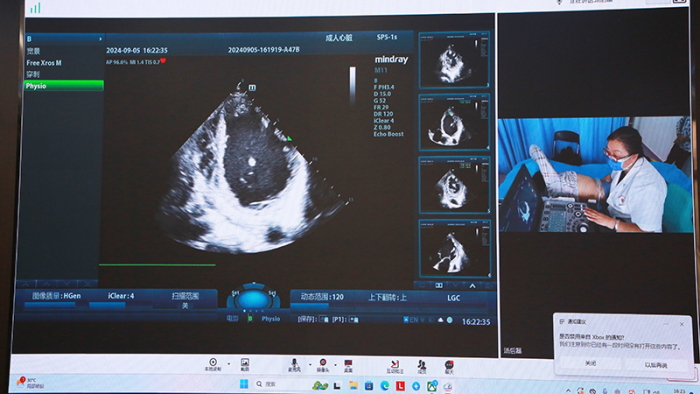700x394 pixels.
Task: Open Microsoft Edge from the taskbar
Action: [384, 386]
